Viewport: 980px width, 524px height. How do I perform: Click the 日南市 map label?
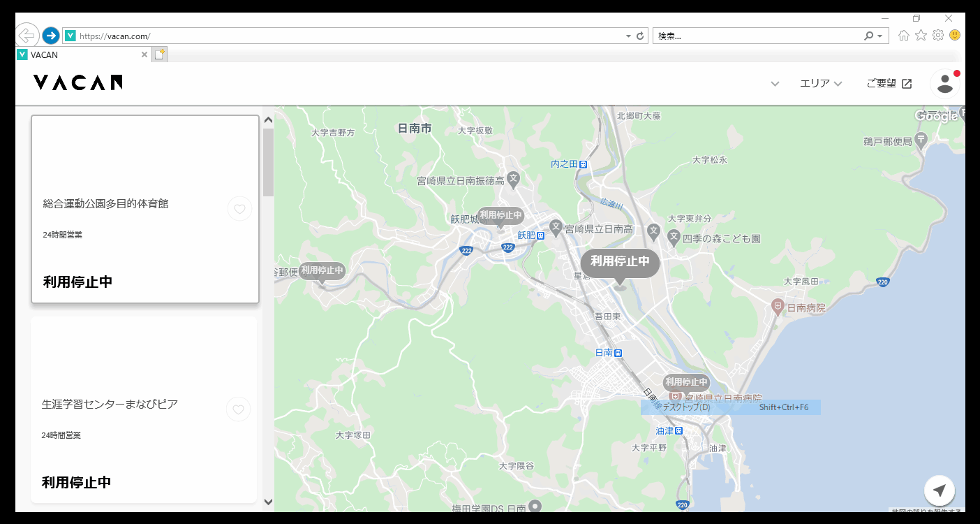tap(415, 129)
